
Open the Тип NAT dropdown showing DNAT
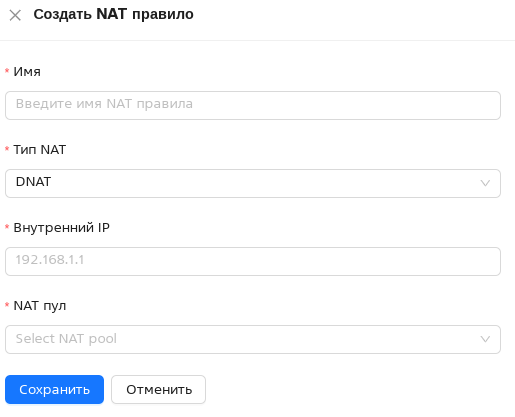pos(253,183)
